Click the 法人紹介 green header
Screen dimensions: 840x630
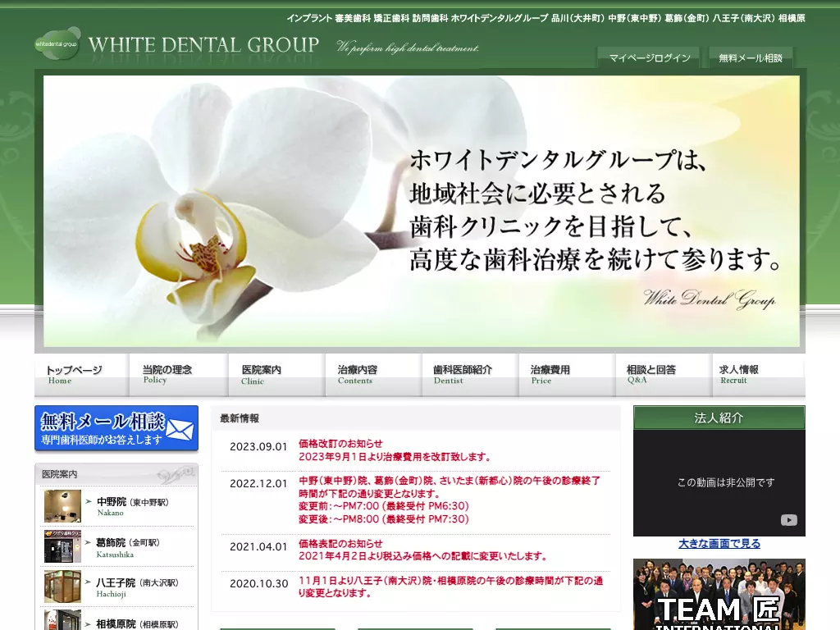click(x=719, y=418)
